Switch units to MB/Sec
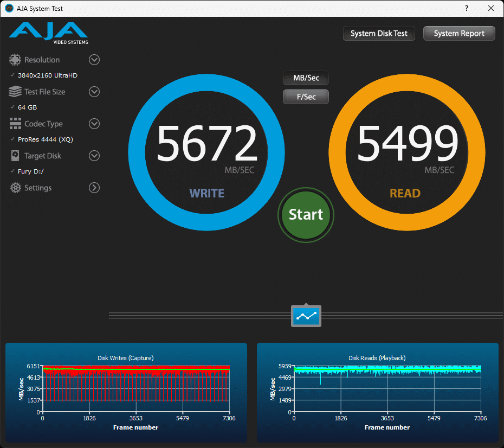The width and height of the screenshot is (504, 448). 306,78
